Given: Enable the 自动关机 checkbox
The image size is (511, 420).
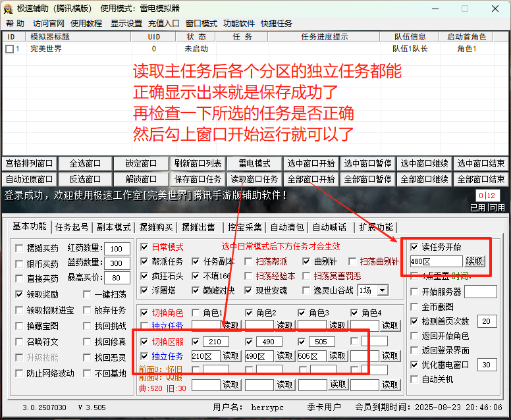Looking at the screenshot, I should [x=414, y=379].
